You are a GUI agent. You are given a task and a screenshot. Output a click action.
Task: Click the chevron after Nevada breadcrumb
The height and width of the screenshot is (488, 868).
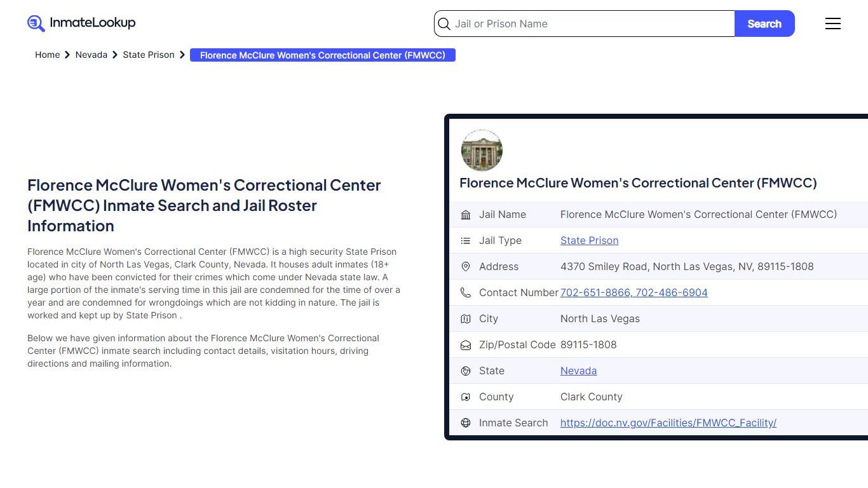point(115,55)
